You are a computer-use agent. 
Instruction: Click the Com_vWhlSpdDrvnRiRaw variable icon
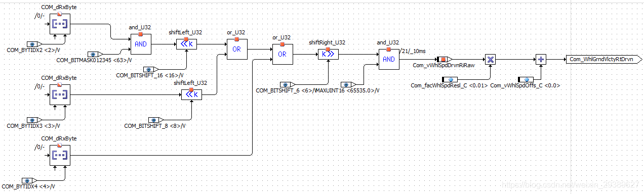tap(444, 59)
